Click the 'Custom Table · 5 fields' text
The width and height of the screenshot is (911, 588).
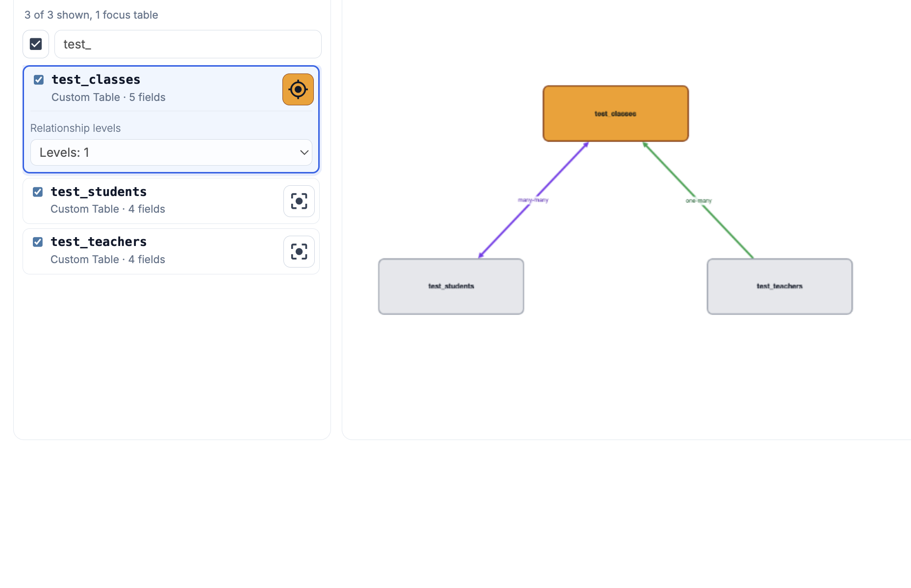(x=108, y=97)
